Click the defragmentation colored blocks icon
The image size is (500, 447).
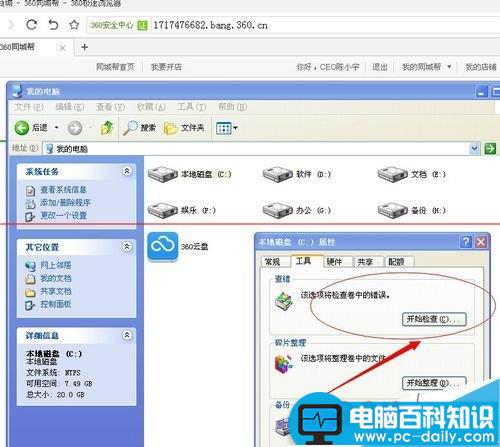pyautogui.click(x=283, y=363)
